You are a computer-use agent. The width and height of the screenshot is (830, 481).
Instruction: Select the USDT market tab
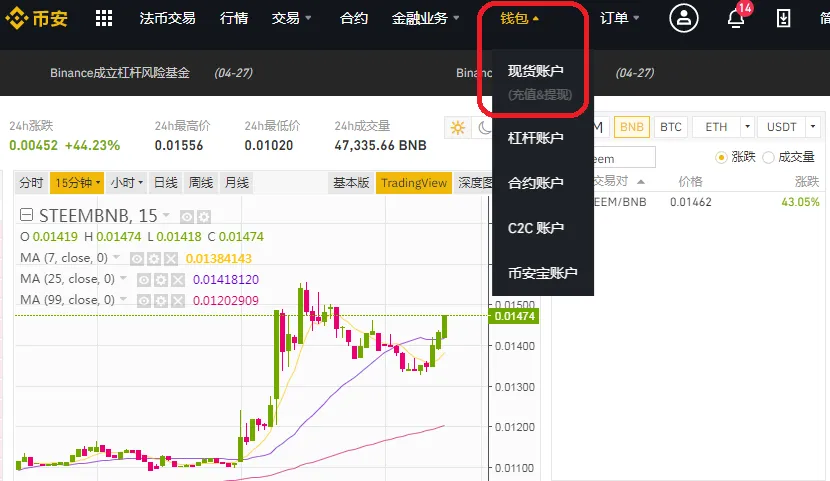(x=781, y=127)
